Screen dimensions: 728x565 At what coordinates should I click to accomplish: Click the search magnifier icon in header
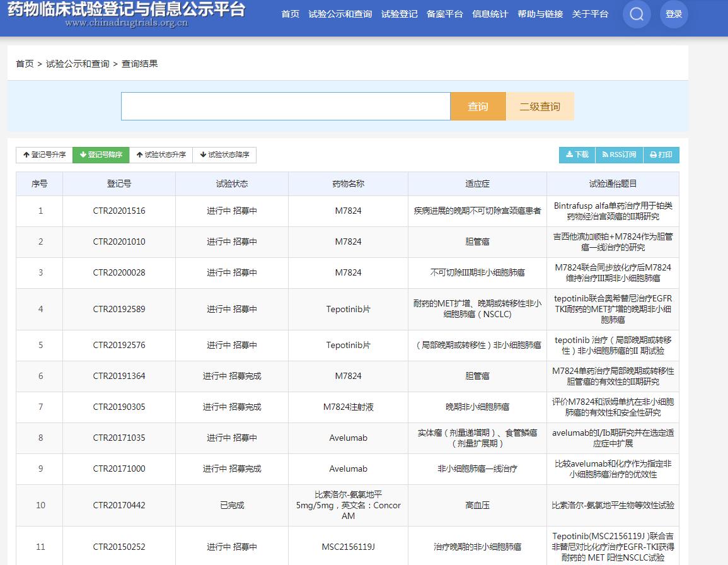[637, 14]
